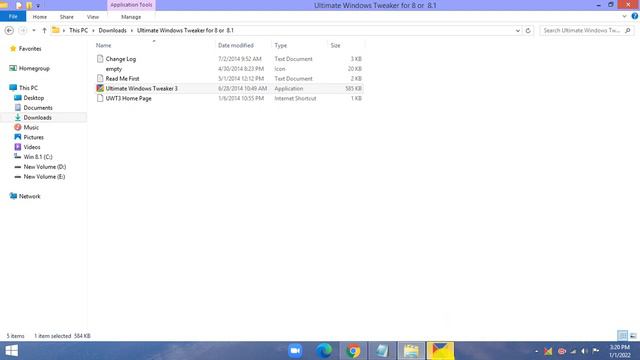Click the search magnifier icon

(x=628, y=31)
